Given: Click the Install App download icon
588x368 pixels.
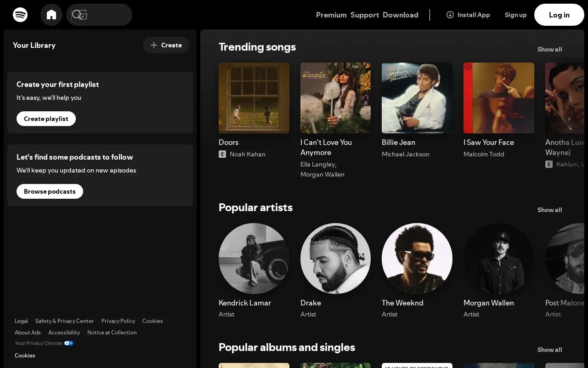Looking at the screenshot, I should coord(450,15).
